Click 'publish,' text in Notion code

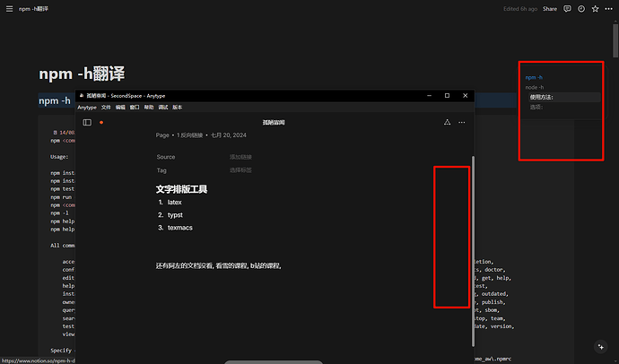coord(493,302)
